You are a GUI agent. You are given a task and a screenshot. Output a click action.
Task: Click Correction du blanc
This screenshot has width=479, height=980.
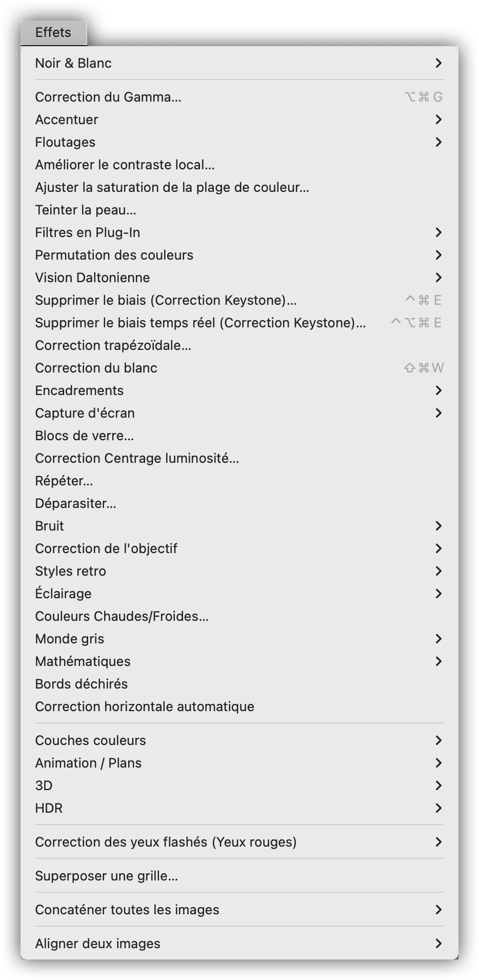click(x=96, y=368)
